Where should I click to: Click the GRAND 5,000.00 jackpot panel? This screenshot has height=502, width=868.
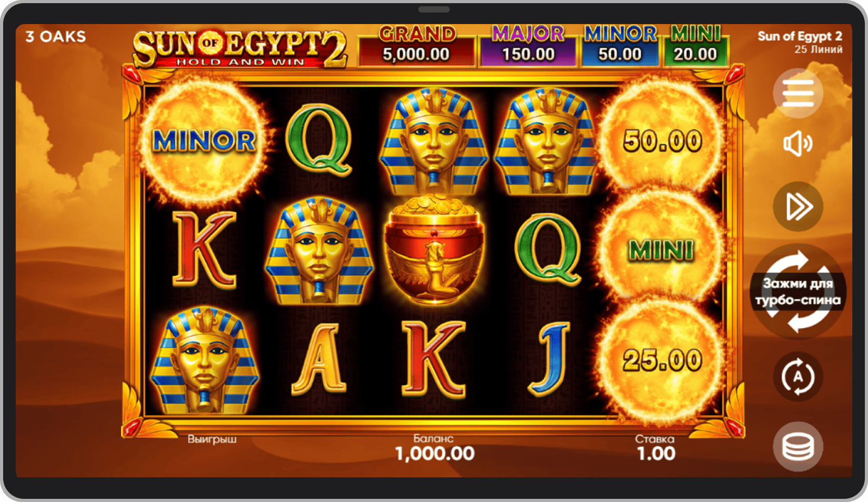click(x=417, y=47)
